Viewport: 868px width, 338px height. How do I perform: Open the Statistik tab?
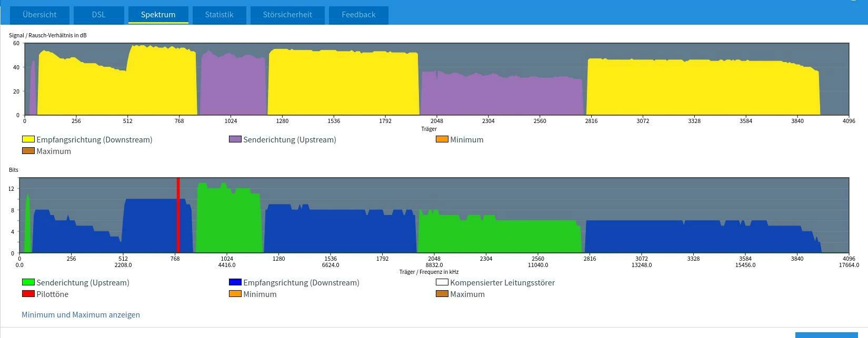[219, 15]
